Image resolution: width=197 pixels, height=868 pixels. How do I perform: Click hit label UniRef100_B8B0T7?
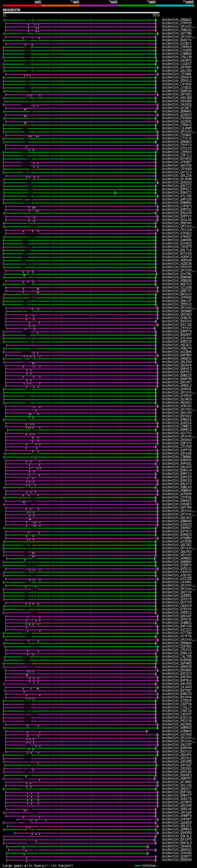(x=176, y=796)
